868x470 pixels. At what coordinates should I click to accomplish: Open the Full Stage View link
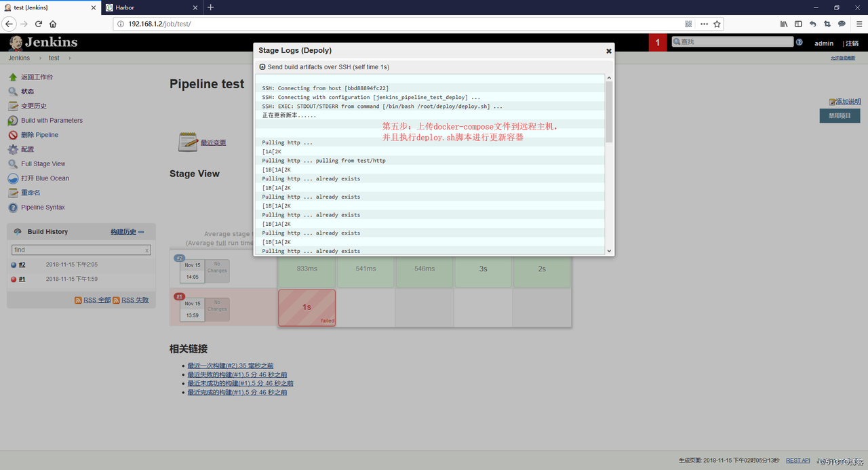[43, 164]
